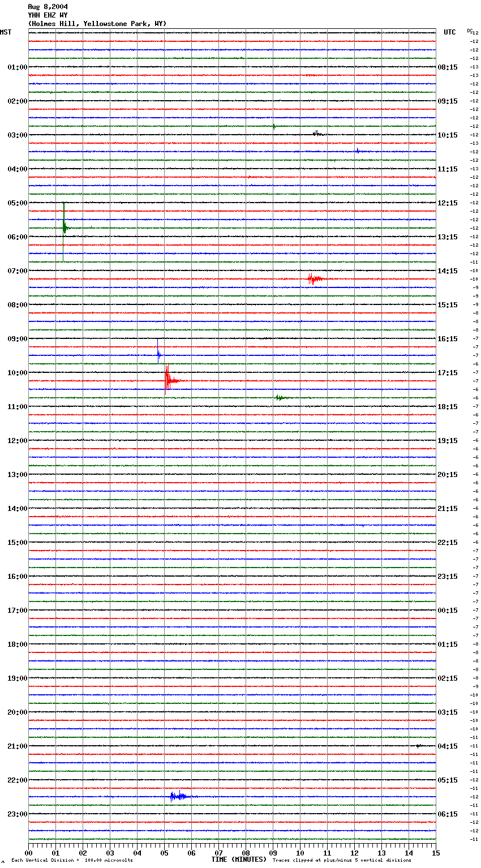Screen dimensions: 481x868
Task: Click the 18:00 MST time label
Action: [x=18, y=644]
